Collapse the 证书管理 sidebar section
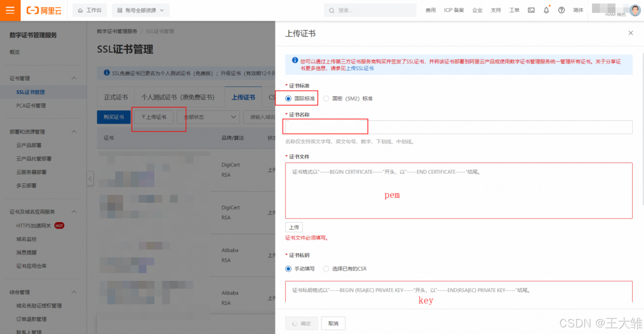 [x=74, y=78]
